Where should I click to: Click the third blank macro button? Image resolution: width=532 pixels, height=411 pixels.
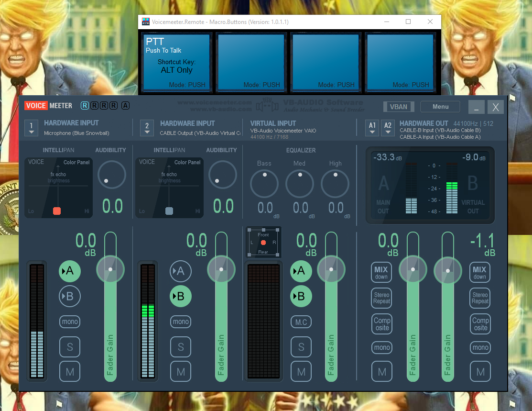click(326, 62)
